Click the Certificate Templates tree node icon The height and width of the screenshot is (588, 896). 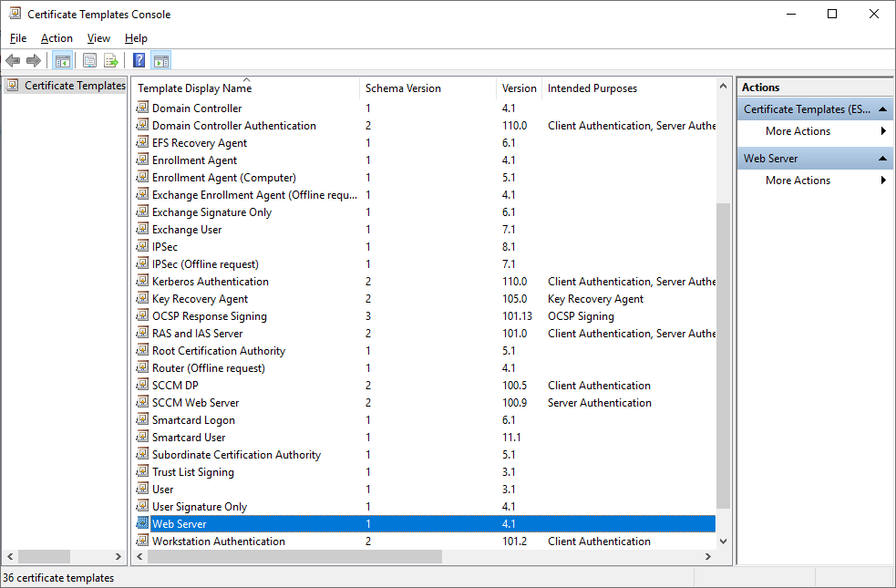13,86
